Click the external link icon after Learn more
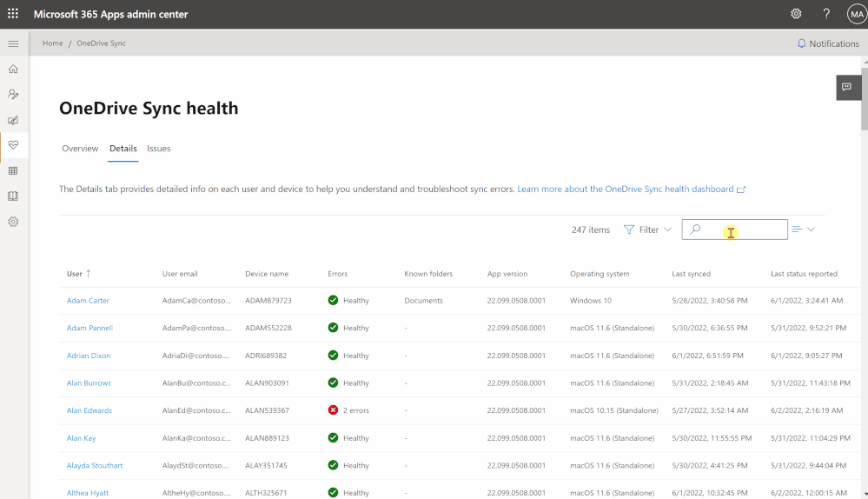Image resolution: width=868 pixels, height=499 pixels. click(x=740, y=190)
